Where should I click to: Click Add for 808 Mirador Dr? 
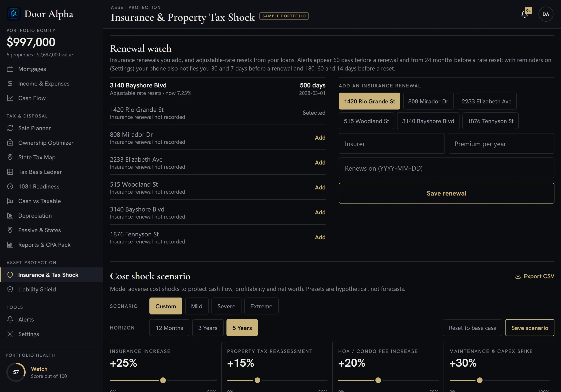click(320, 137)
